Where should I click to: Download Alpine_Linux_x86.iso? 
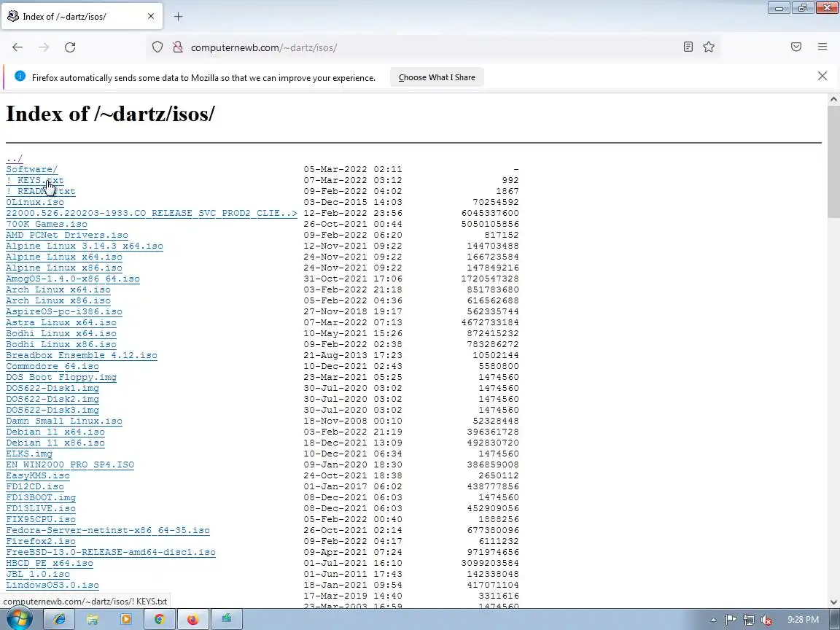[x=64, y=268]
